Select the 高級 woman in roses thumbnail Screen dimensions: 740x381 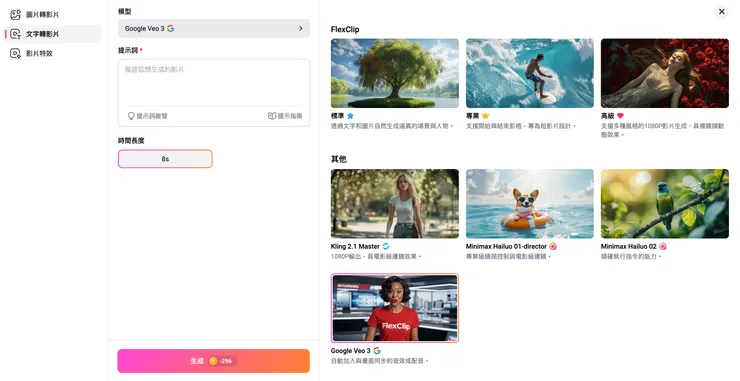(x=664, y=73)
